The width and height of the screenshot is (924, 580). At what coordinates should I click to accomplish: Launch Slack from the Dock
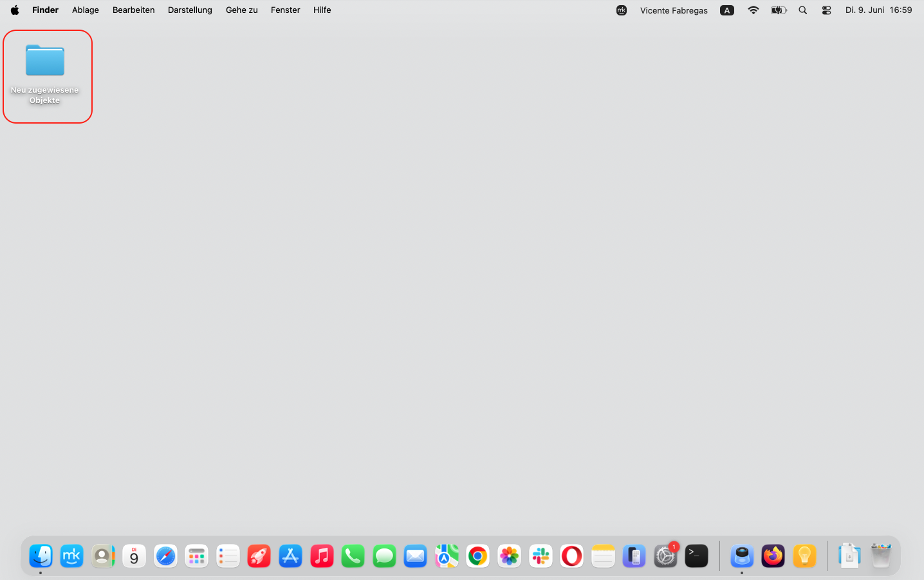[541, 556]
